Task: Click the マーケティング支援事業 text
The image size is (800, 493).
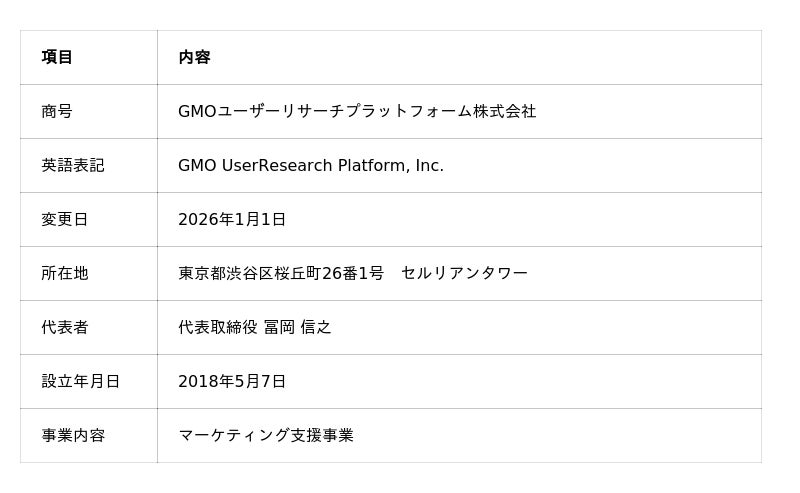Action: pyautogui.click(x=266, y=436)
